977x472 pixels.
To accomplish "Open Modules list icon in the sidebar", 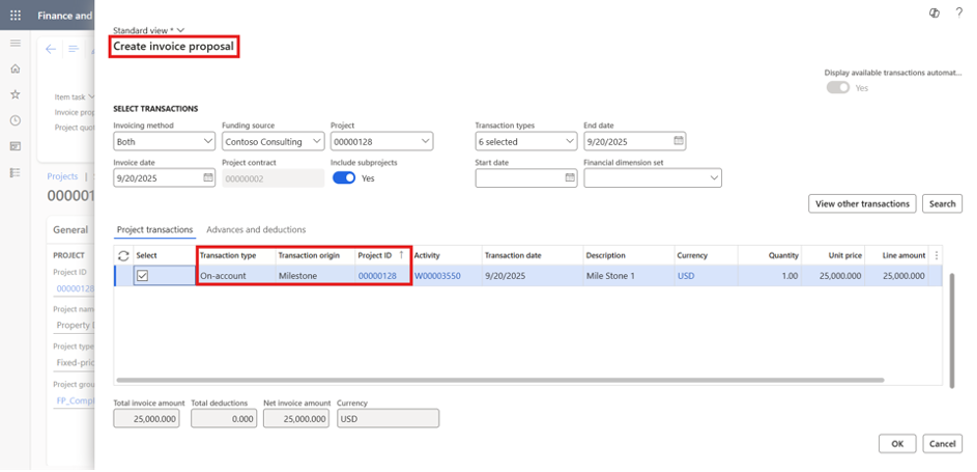I will (16, 172).
